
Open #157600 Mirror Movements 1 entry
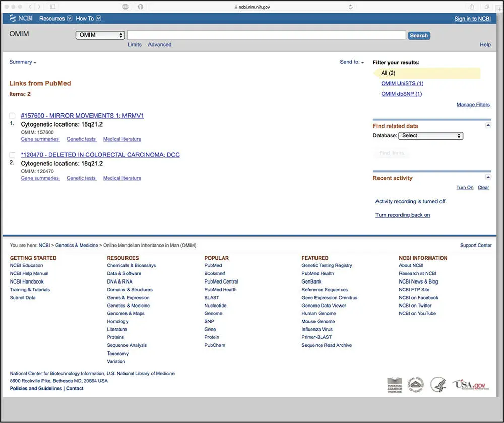click(82, 116)
